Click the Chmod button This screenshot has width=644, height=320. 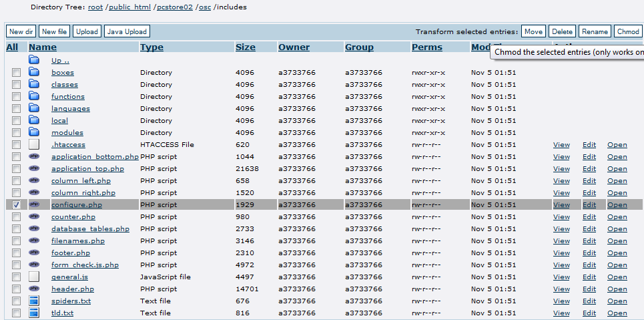coord(628,31)
